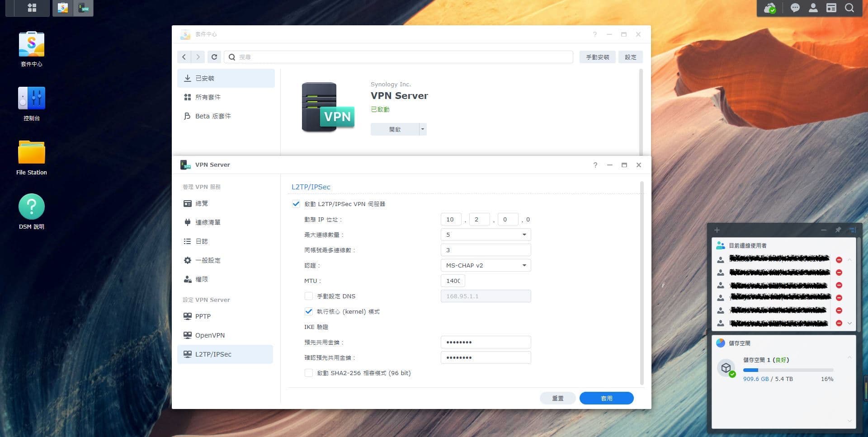Add a widget with plus icon
868x437 pixels.
pos(717,230)
